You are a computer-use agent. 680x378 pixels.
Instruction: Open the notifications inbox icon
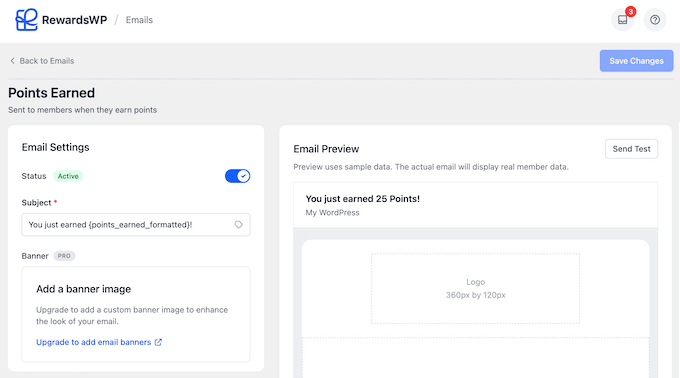coord(622,20)
